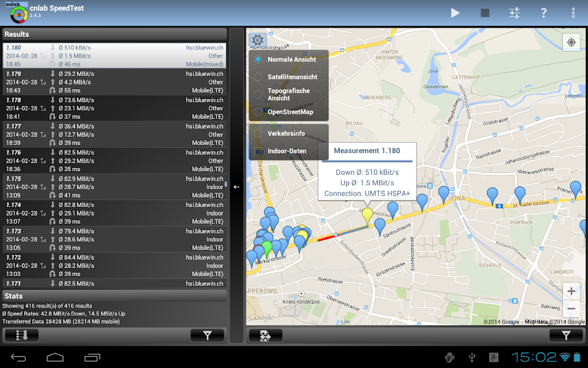Select result 1.171 at the list bottom
Image resolution: width=588 pixels, height=368 pixels.
[x=114, y=283]
